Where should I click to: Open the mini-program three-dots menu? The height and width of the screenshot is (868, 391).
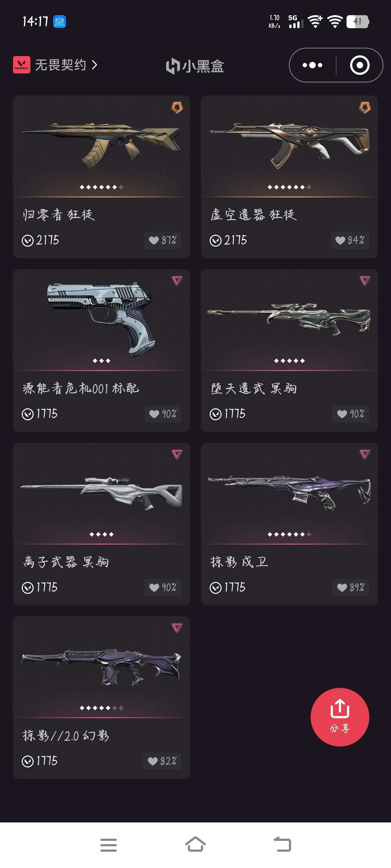(x=312, y=65)
